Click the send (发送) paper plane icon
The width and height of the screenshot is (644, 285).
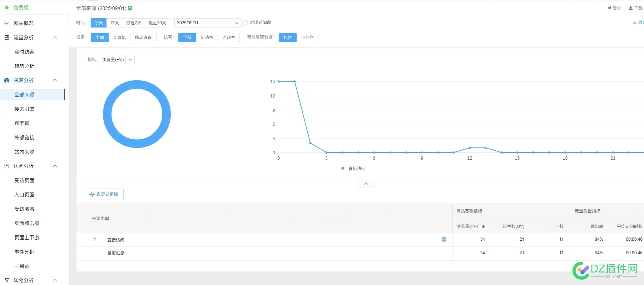click(x=609, y=8)
